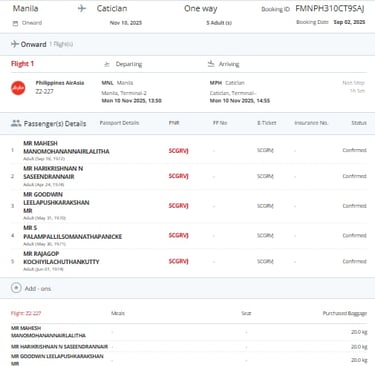
Task: Click the Departing takeoff icon
Action: (x=107, y=64)
